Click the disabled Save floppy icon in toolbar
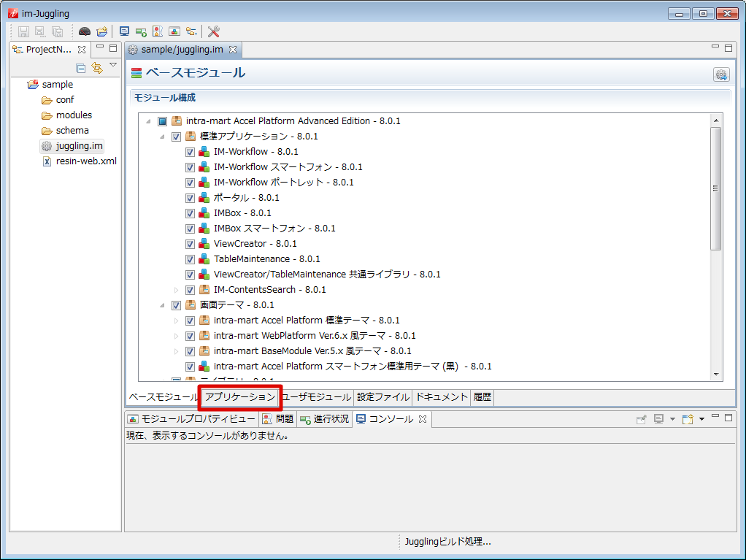This screenshot has height=560, width=746. click(x=23, y=32)
